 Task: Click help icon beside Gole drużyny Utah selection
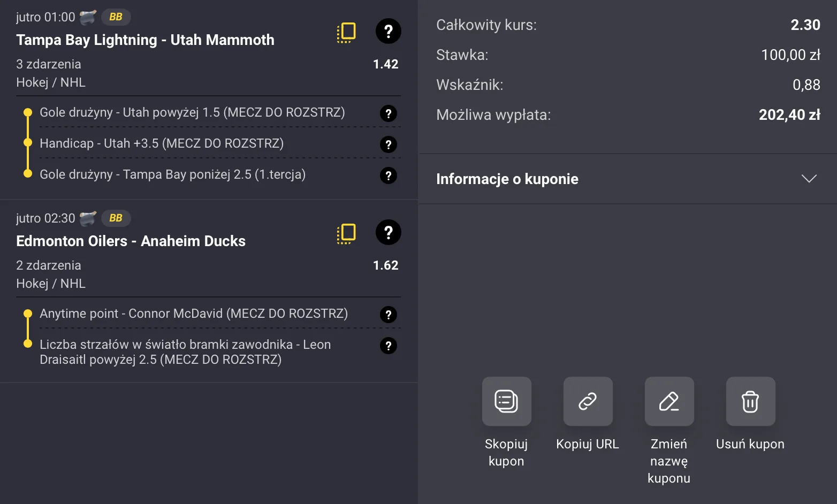coord(388,113)
